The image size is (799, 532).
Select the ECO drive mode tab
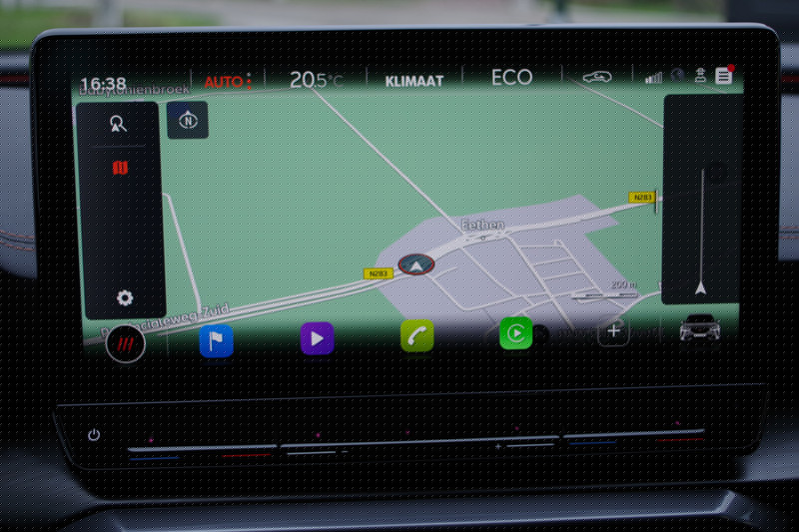(x=511, y=78)
